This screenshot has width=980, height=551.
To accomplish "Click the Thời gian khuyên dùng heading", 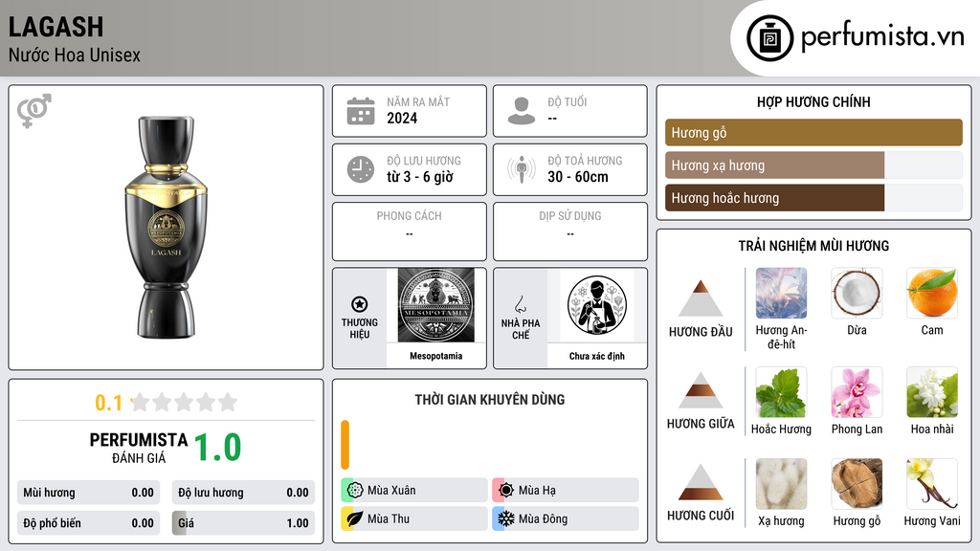I will click(490, 399).
